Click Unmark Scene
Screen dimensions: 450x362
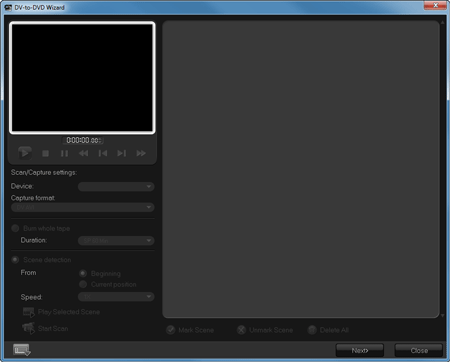click(x=265, y=330)
